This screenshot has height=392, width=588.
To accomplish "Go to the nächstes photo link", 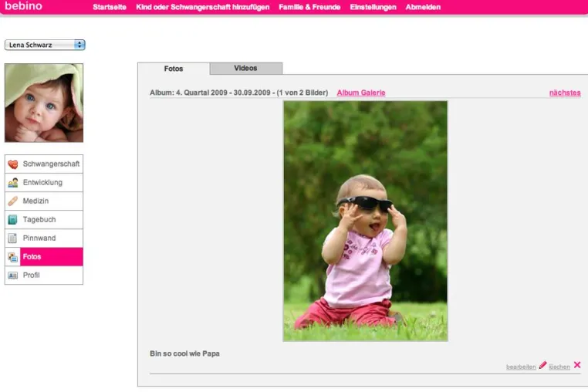I will click(x=565, y=93).
